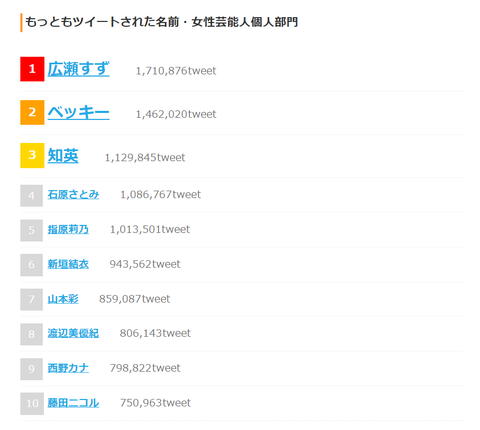Open the 知英 link
Image resolution: width=480 pixels, height=430 pixels.
(x=63, y=156)
